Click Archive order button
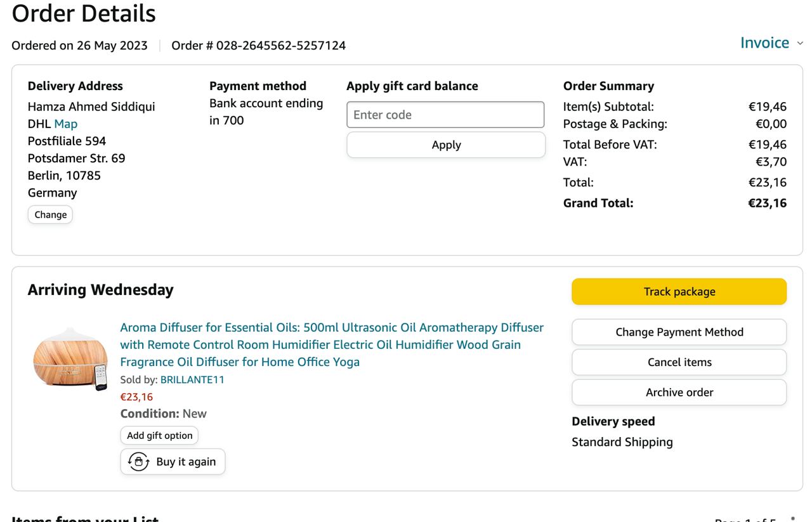 (x=679, y=392)
